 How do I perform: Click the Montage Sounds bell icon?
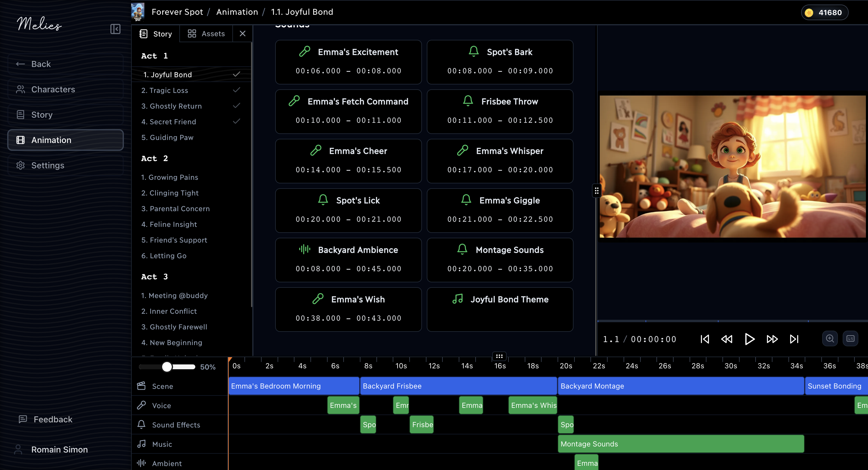click(462, 249)
